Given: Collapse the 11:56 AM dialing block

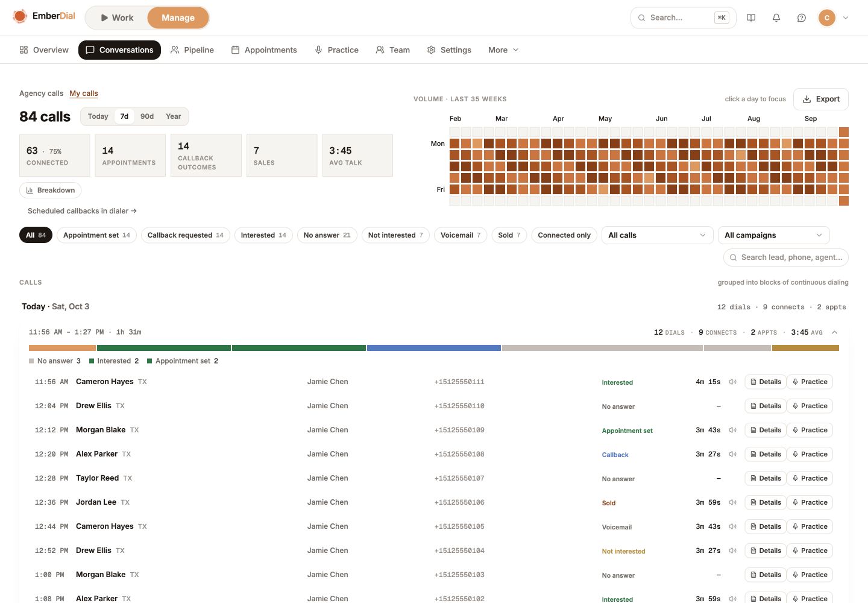Looking at the screenshot, I should click(835, 332).
